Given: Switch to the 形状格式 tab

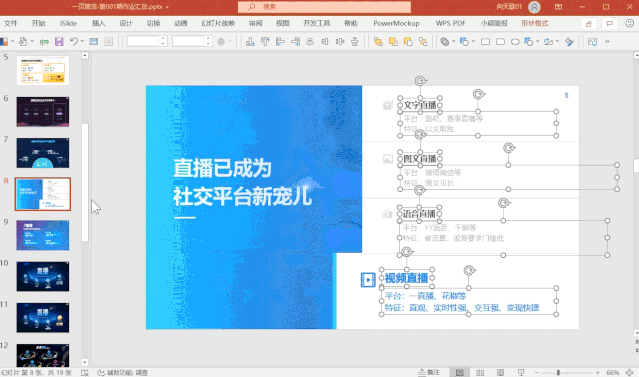Looking at the screenshot, I should pos(535,23).
